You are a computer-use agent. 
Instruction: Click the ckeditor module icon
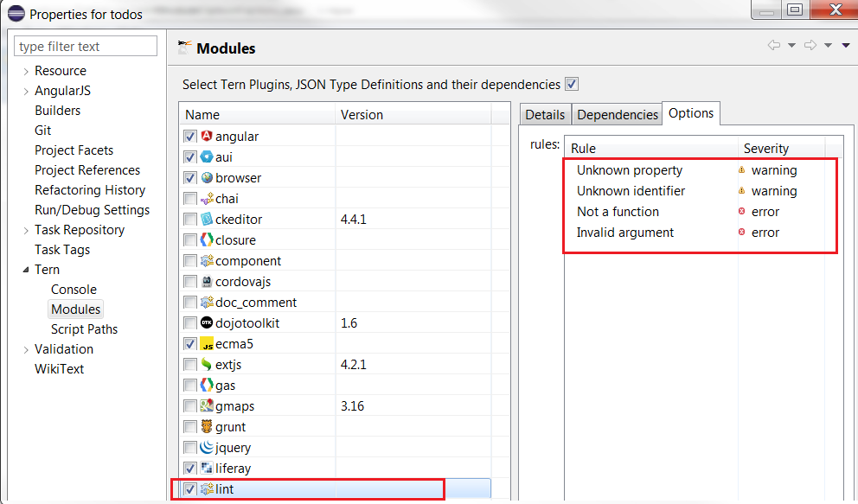click(x=207, y=220)
